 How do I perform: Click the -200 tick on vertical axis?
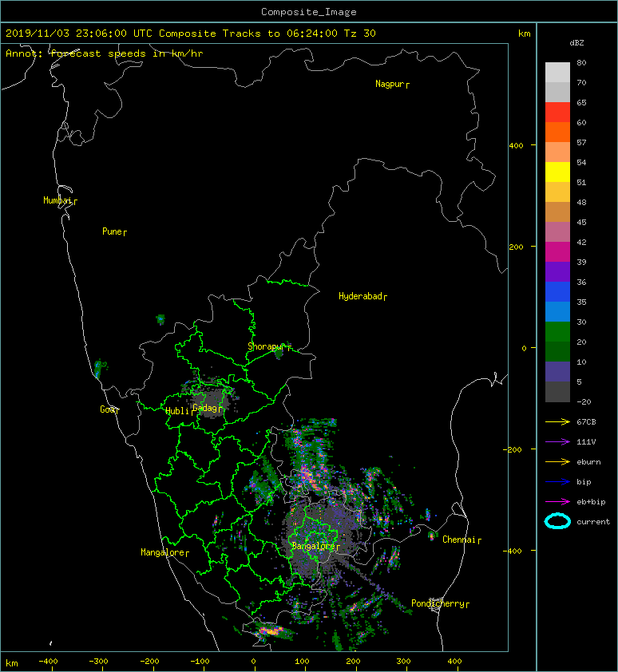click(513, 449)
